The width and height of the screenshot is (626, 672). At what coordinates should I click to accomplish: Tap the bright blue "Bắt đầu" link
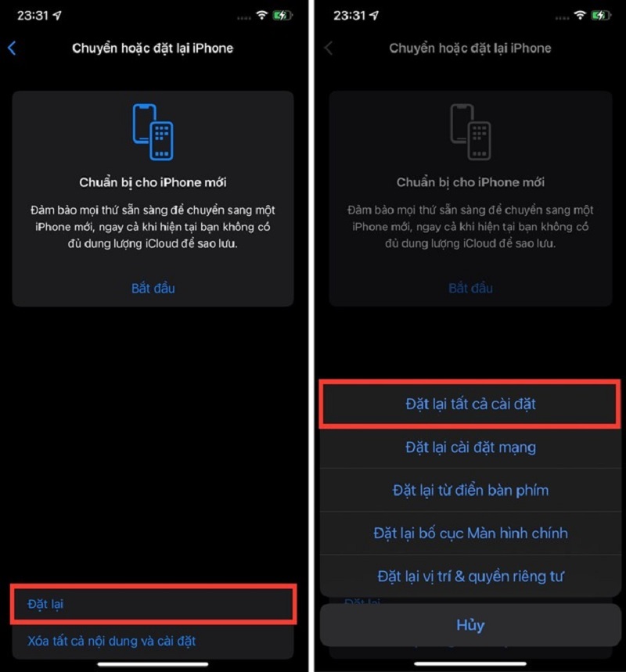tap(153, 289)
